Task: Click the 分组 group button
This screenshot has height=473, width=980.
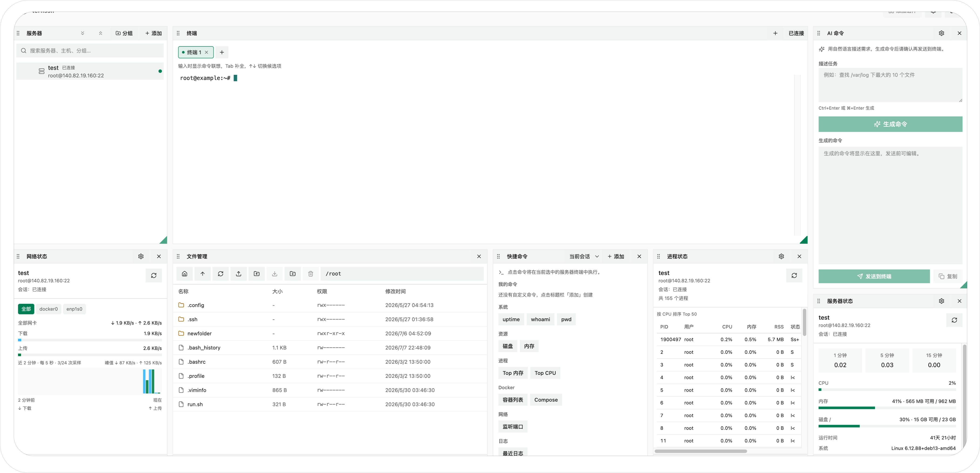Action: (124, 33)
